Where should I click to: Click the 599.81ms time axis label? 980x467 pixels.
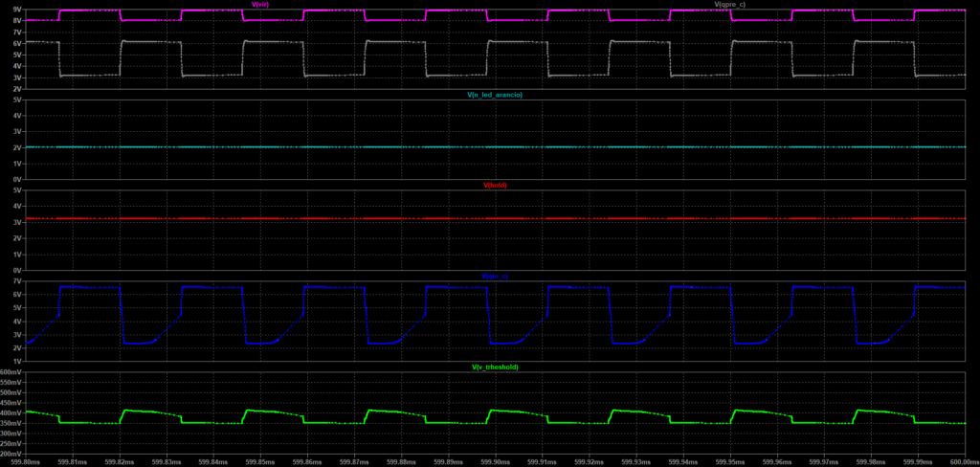(73, 461)
